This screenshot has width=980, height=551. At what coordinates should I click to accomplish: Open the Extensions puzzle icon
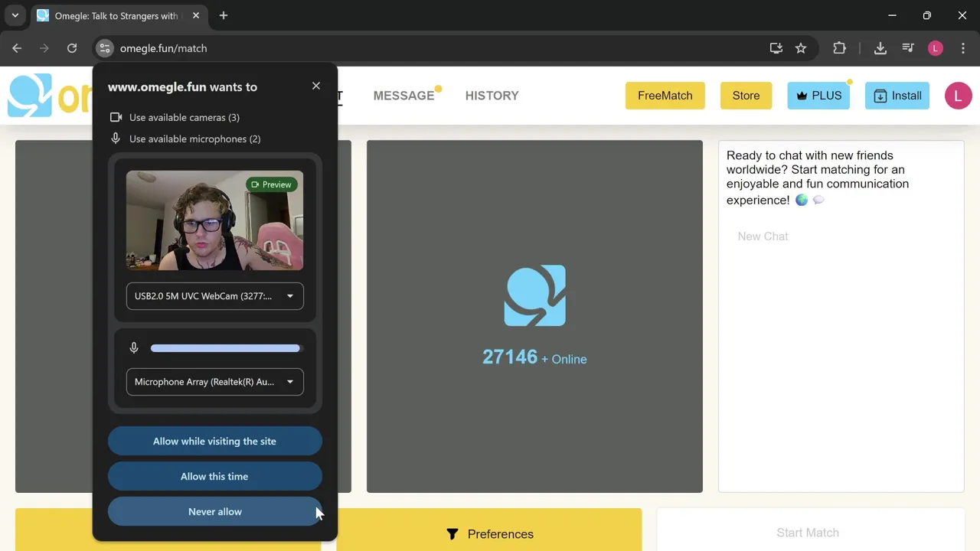pos(840,48)
